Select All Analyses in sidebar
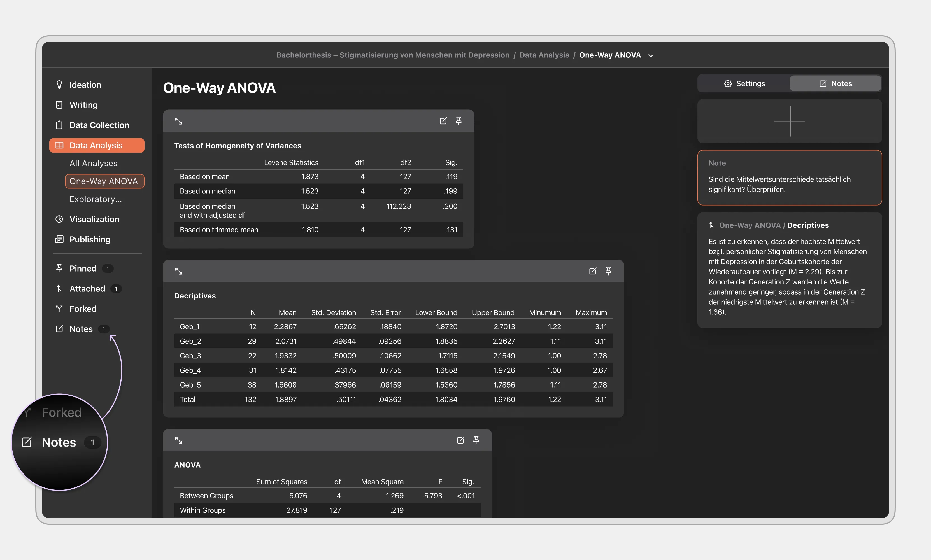Screen dimensions: 931x560 [93, 164]
